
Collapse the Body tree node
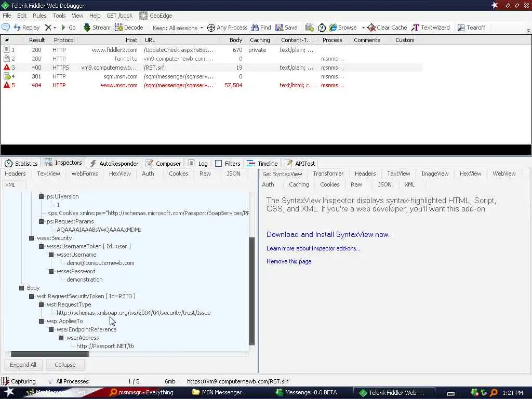coord(21,288)
